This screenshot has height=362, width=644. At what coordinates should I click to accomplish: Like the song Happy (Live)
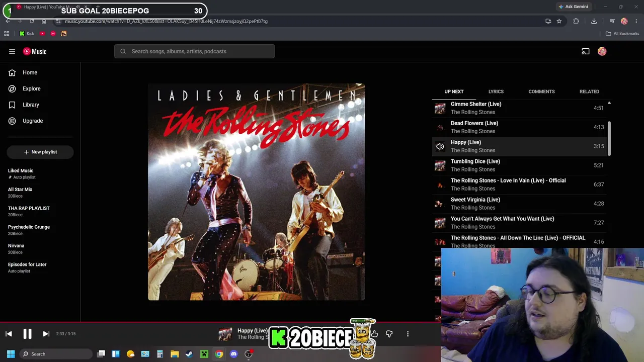click(374, 334)
